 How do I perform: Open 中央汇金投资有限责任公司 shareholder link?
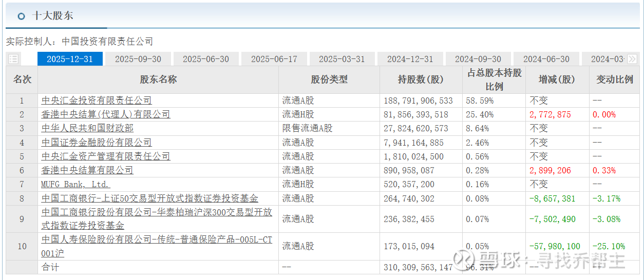[97, 101]
